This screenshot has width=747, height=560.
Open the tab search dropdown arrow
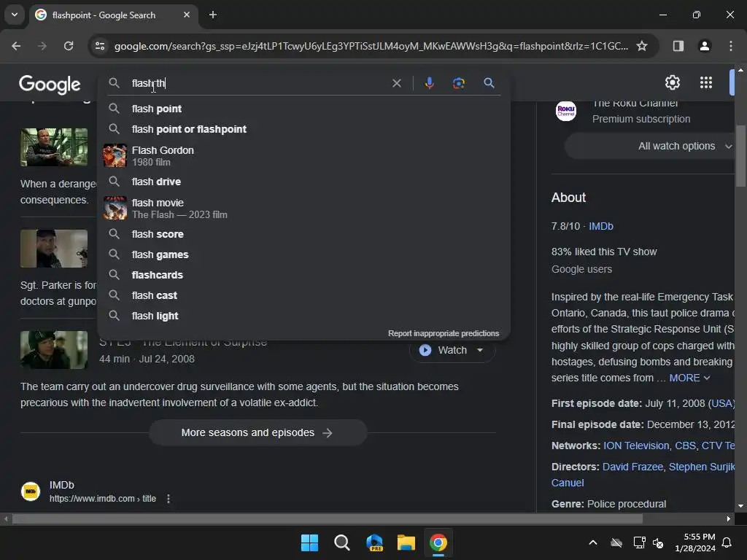point(15,15)
